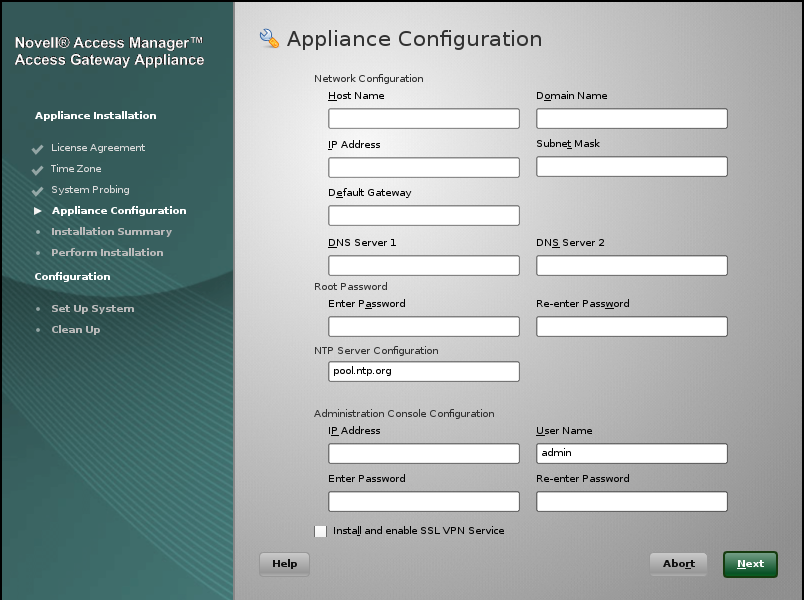Click the Configuration sidebar heading

[x=72, y=277]
